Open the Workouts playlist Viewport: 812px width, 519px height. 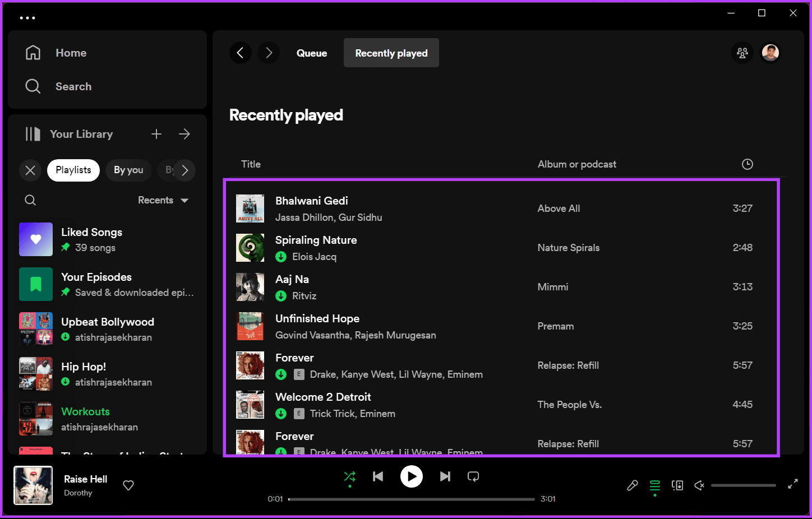click(107, 419)
